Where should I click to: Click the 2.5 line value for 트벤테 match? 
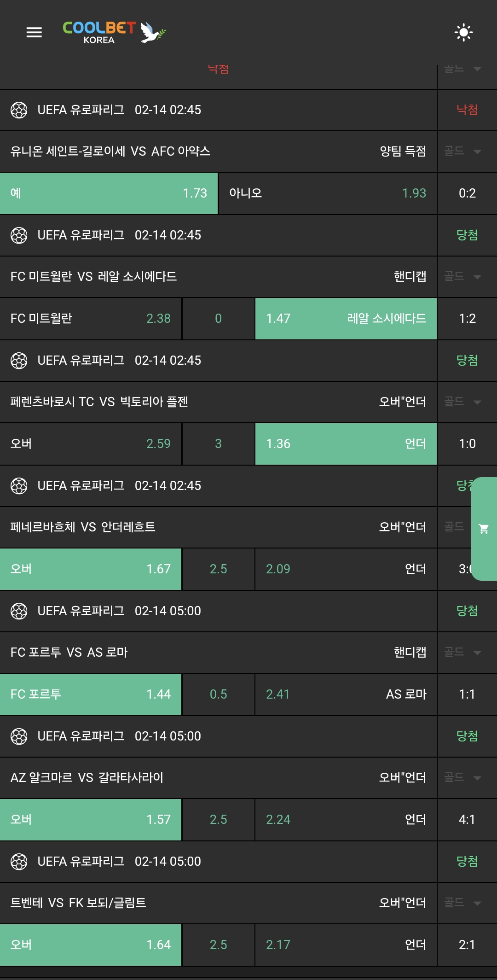(x=219, y=945)
